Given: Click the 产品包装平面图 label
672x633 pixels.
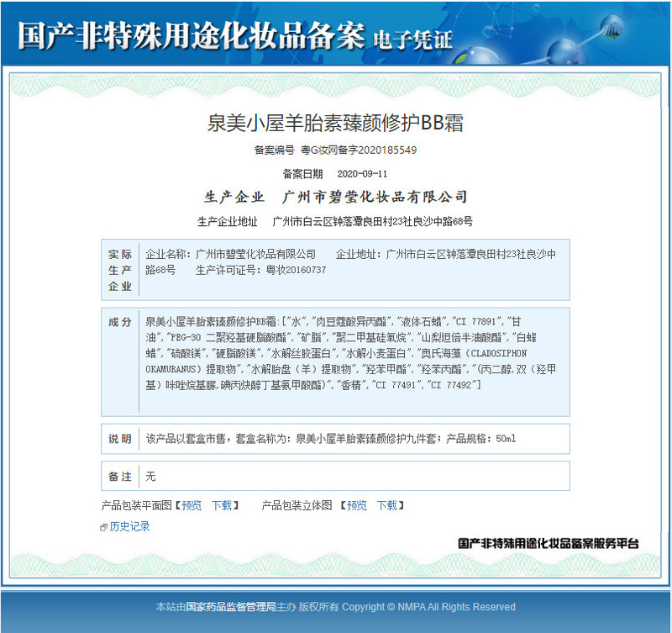Looking at the screenshot, I should point(137,505).
